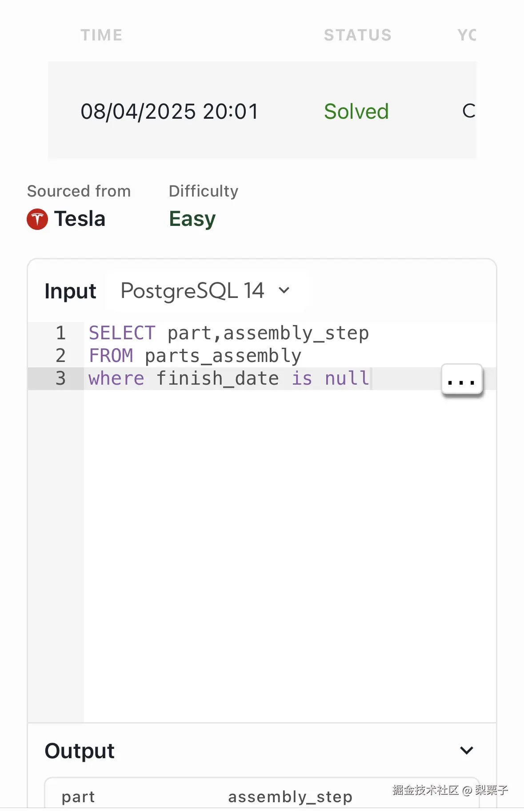
Task: Click the assembly_step output column header
Action: click(290, 797)
